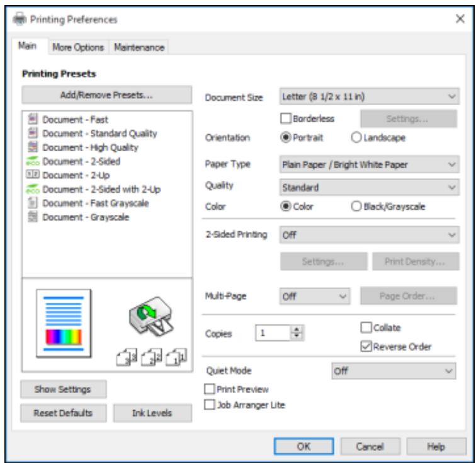
Task: Select the Document - Standard Quality preset
Action: click(x=99, y=134)
